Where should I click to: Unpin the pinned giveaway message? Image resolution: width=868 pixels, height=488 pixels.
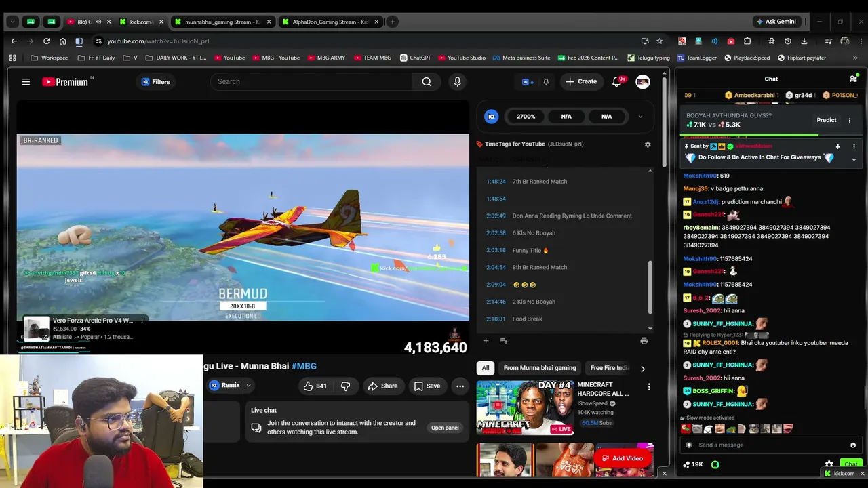click(x=837, y=146)
